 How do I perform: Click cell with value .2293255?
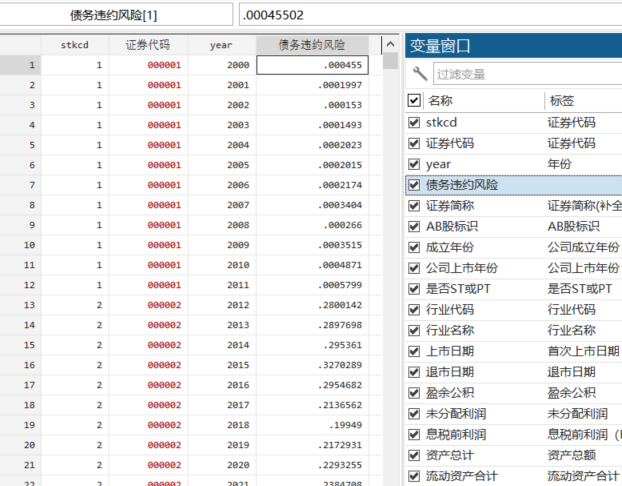coord(312,465)
